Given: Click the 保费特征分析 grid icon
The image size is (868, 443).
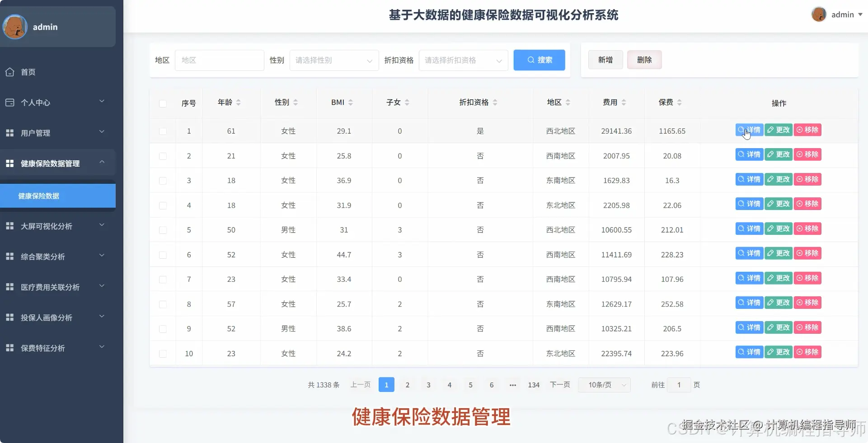Looking at the screenshot, I should tap(9, 348).
